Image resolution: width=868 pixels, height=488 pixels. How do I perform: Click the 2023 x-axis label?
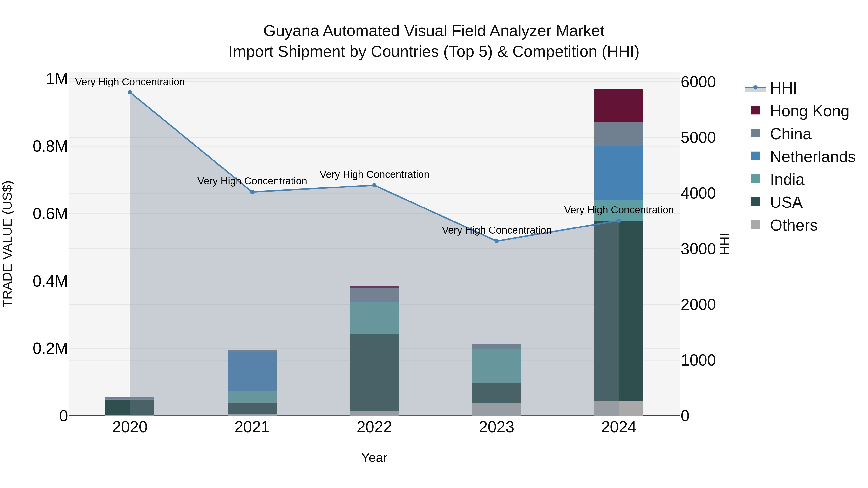(496, 427)
